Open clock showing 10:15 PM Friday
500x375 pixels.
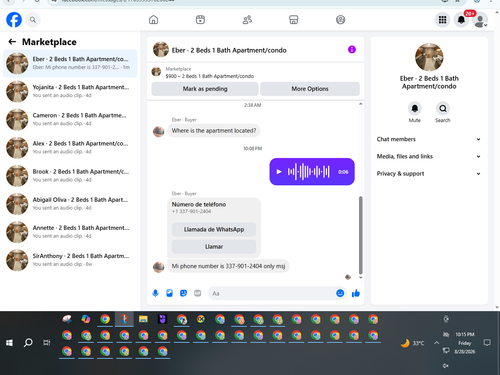465,343
